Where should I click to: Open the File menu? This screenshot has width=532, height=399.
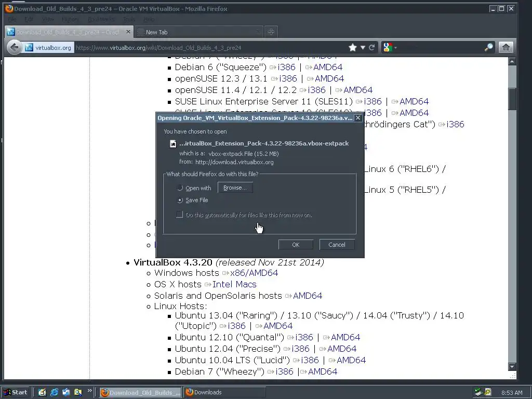pyautogui.click(x=12, y=19)
